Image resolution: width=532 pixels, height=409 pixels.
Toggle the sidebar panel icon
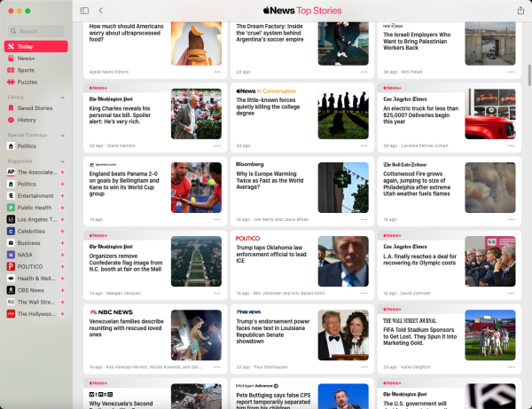(x=84, y=11)
